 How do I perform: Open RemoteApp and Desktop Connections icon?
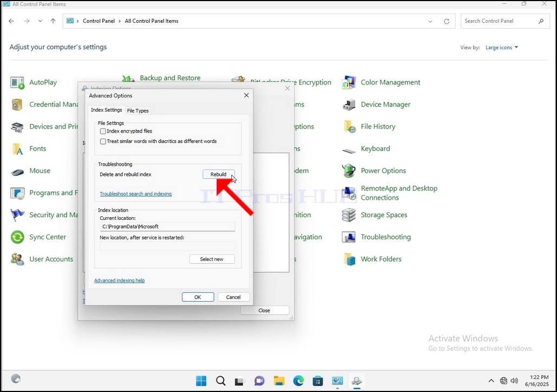click(349, 193)
